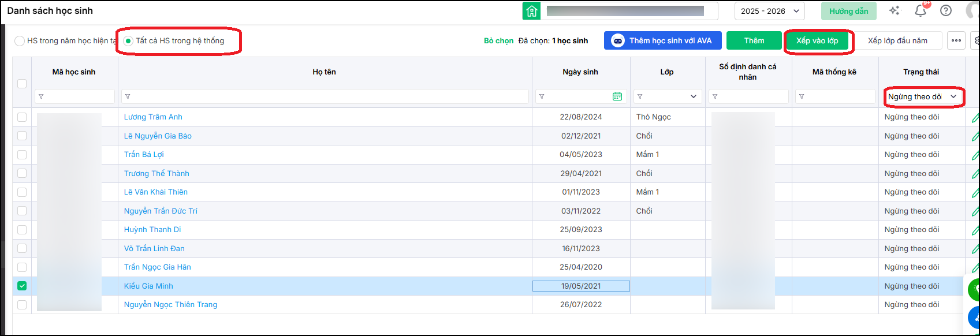Screen dimensions: 980x336
Task: Click Thêm học sinh với AVA button
Action: (663, 40)
